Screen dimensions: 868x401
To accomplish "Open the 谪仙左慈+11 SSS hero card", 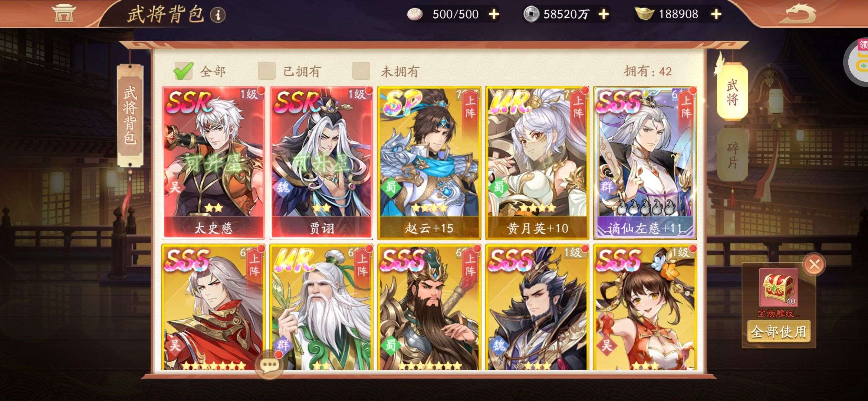I will [x=645, y=163].
